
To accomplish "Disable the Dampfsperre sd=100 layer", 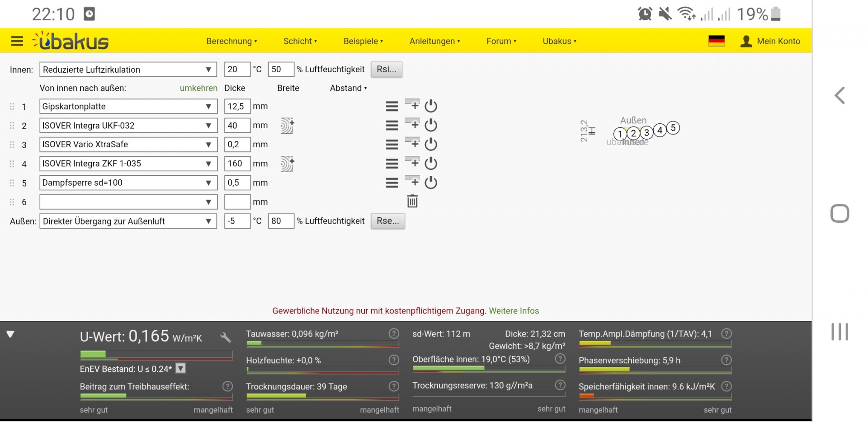I will click(431, 183).
